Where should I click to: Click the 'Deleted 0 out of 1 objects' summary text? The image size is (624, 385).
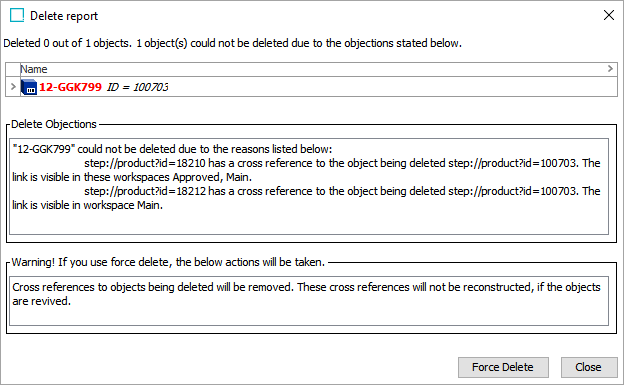click(232, 43)
